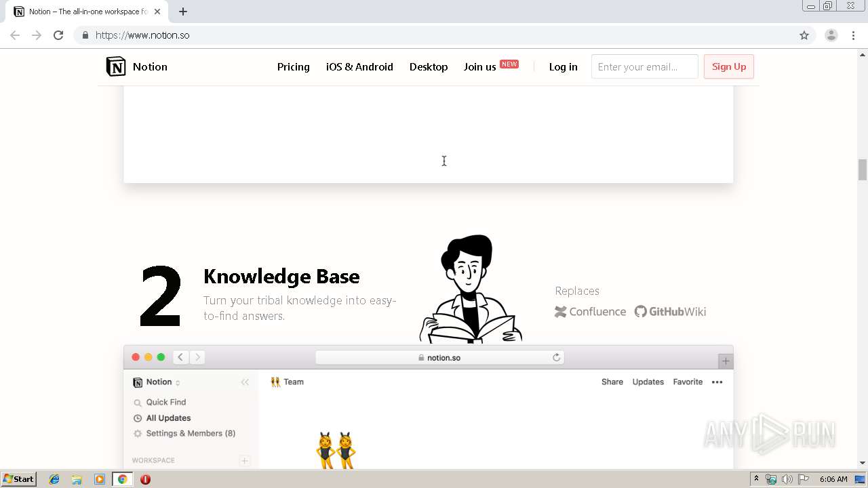Open media player from taskbar
The image size is (868, 488).
[x=100, y=479]
